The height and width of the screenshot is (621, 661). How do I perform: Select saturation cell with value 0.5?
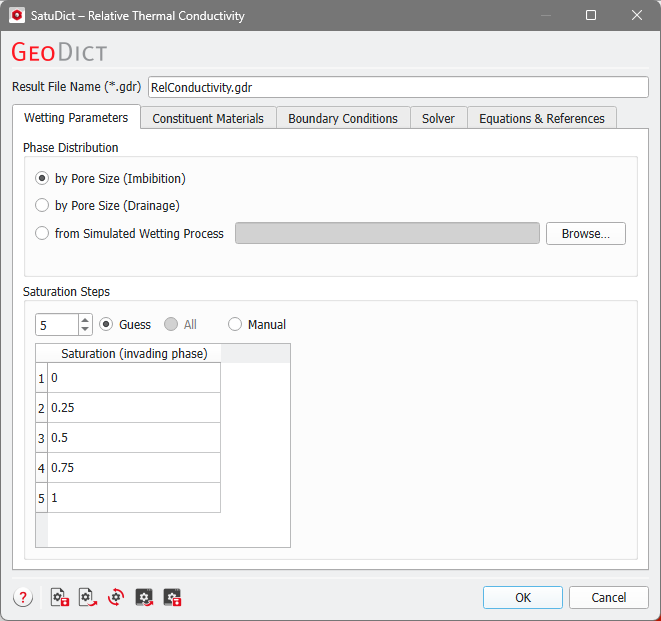coord(134,438)
